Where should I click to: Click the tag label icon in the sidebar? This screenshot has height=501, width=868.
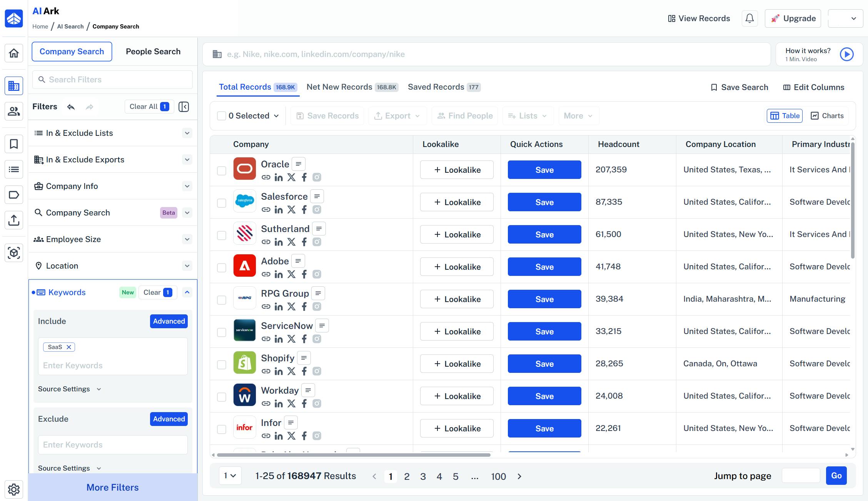tap(14, 195)
